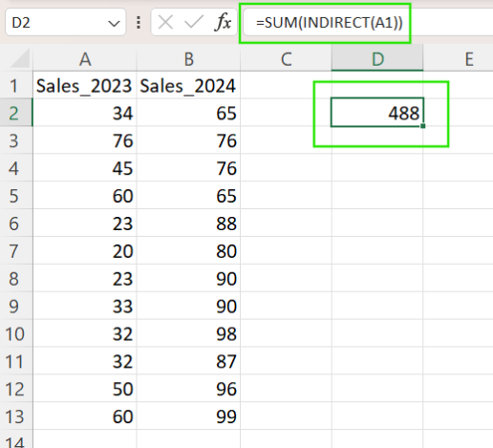The width and height of the screenshot is (493, 448).
Task: Click cell B1 containing Sales_2024
Action: coord(188,85)
